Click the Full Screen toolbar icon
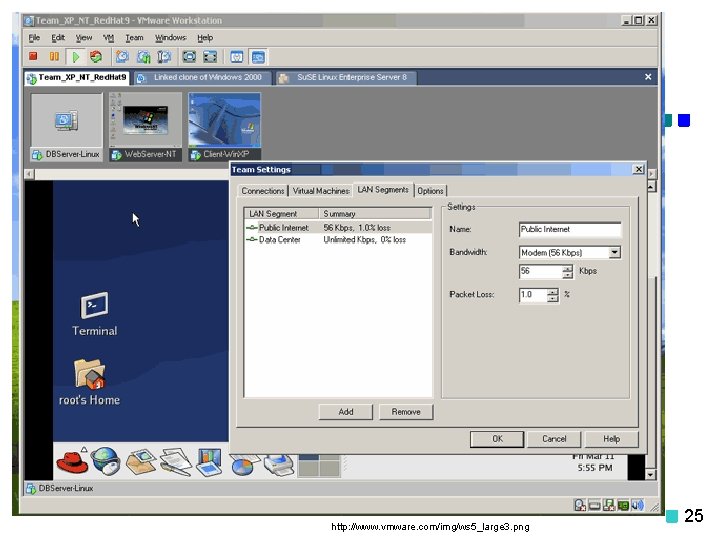 [189, 57]
